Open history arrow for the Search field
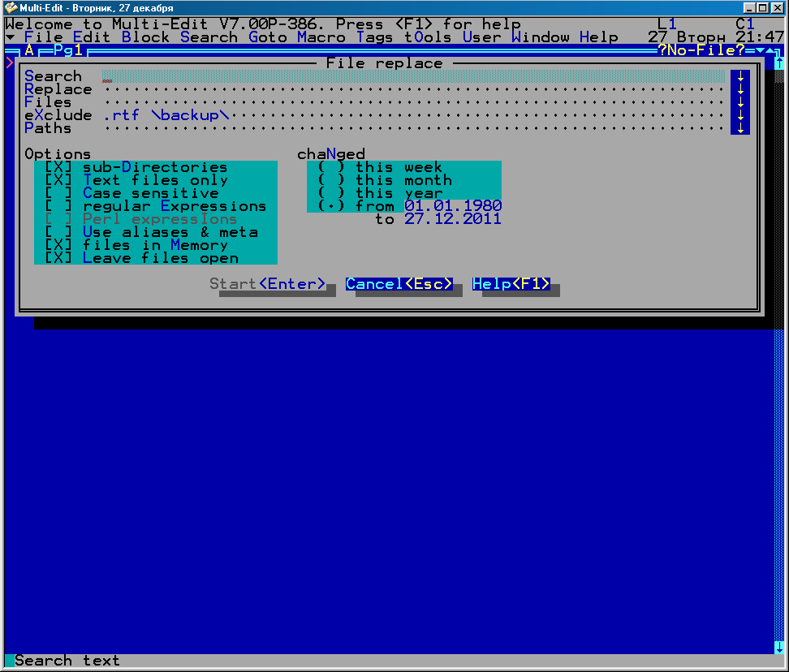Viewport: 789px width, 672px height. tap(740, 76)
